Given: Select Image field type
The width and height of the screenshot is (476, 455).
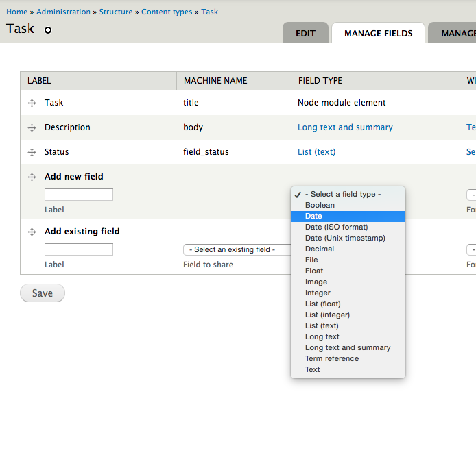Looking at the screenshot, I should point(348,282).
